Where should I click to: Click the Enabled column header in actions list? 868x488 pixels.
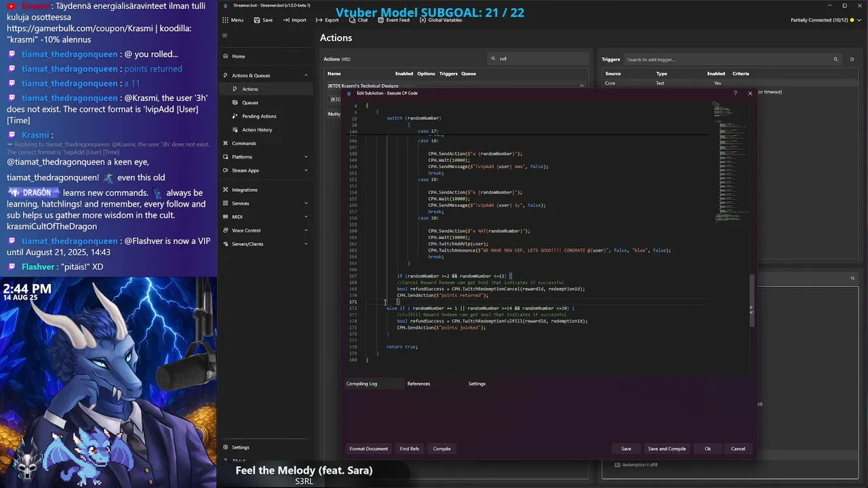[x=404, y=73]
